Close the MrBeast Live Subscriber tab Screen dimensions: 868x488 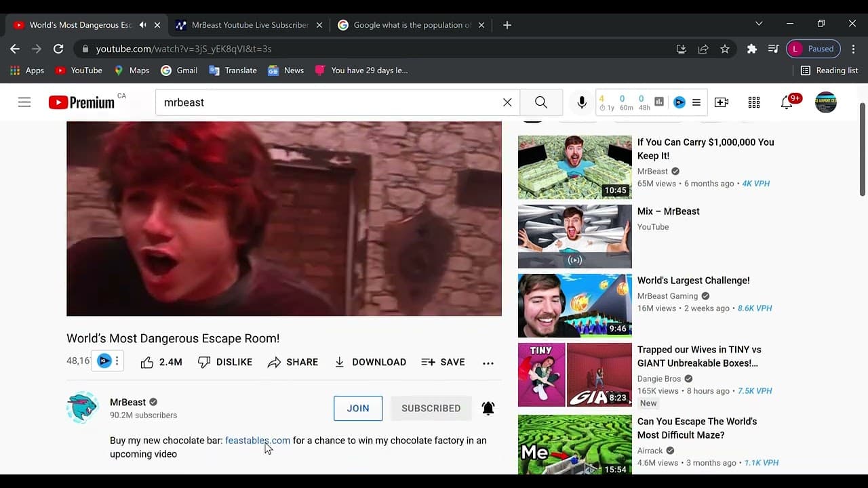pyautogui.click(x=319, y=25)
